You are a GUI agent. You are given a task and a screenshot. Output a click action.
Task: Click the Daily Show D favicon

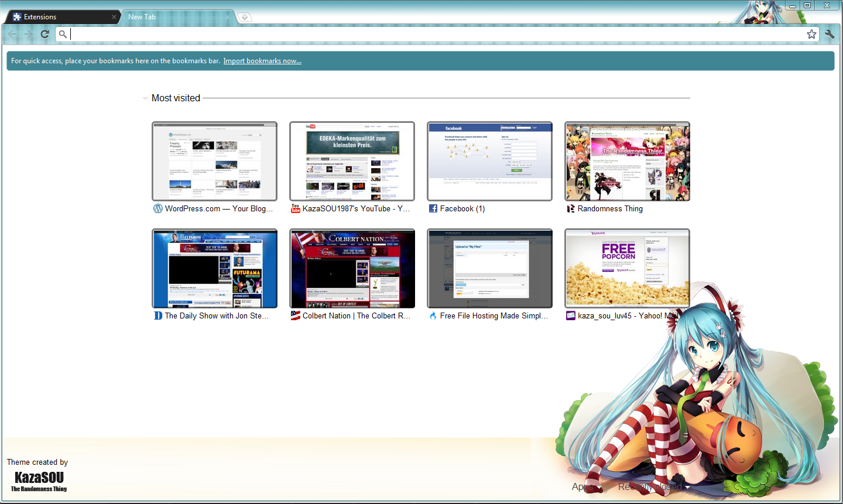158,316
